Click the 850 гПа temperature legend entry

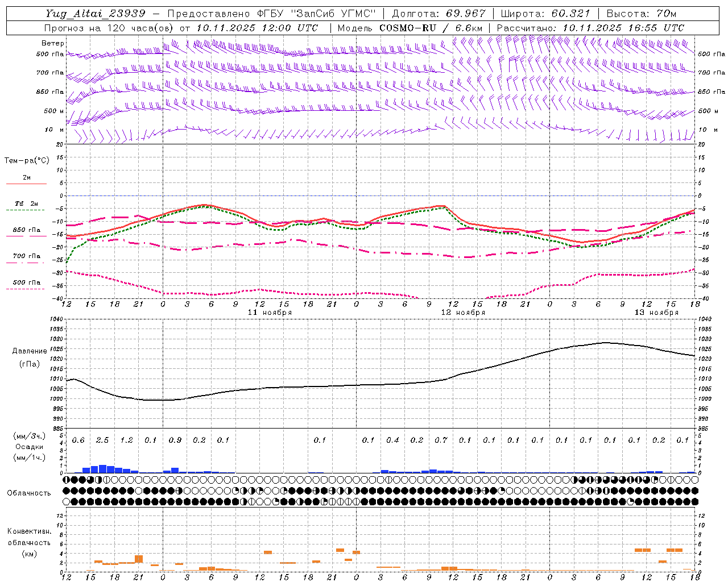(x=27, y=230)
